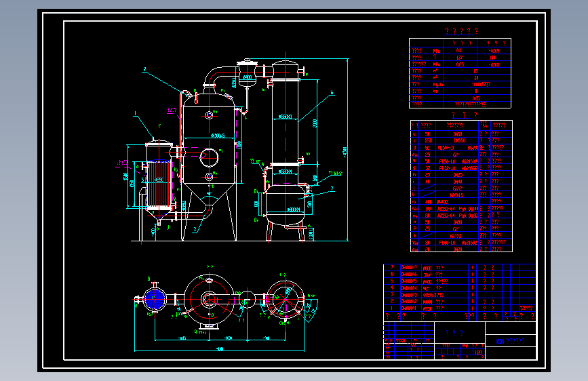
Task: Select the 1800 vertical dimension beside the evaporator
Action: click(239, 144)
